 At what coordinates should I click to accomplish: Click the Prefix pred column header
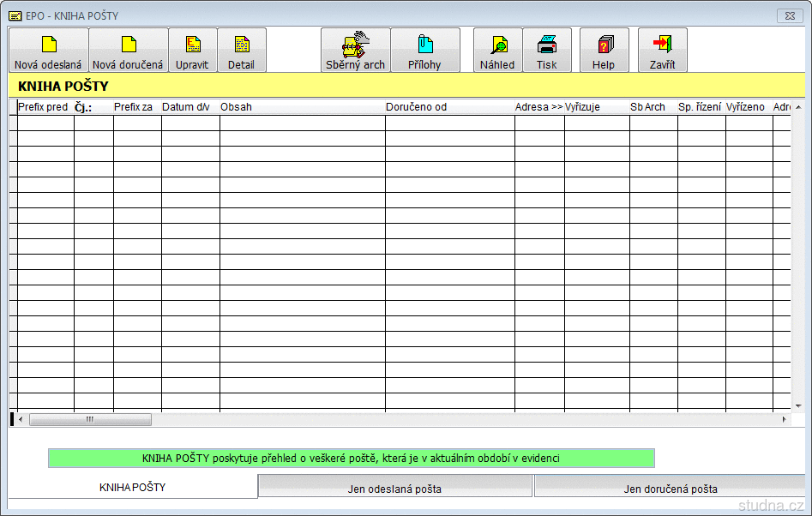coord(45,107)
